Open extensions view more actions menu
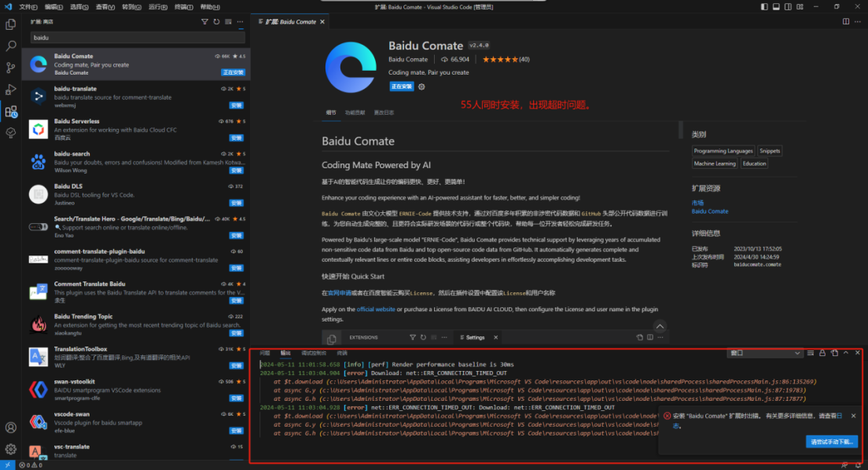Viewport: 868px width, 470px height. (x=240, y=21)
